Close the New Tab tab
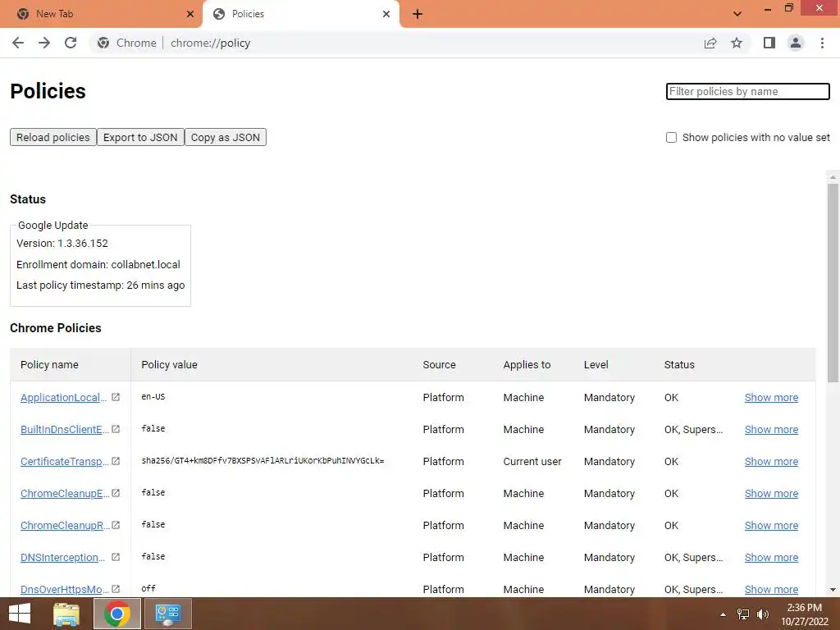This screenshot has height=630, width=840. (190, 14)
